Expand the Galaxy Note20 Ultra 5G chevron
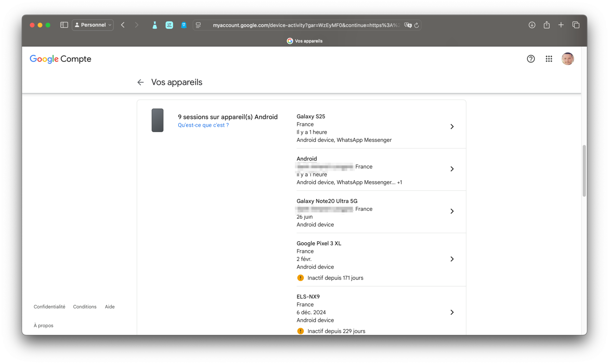The height and width of the screenshot is (364, 609). coord(452,211)
